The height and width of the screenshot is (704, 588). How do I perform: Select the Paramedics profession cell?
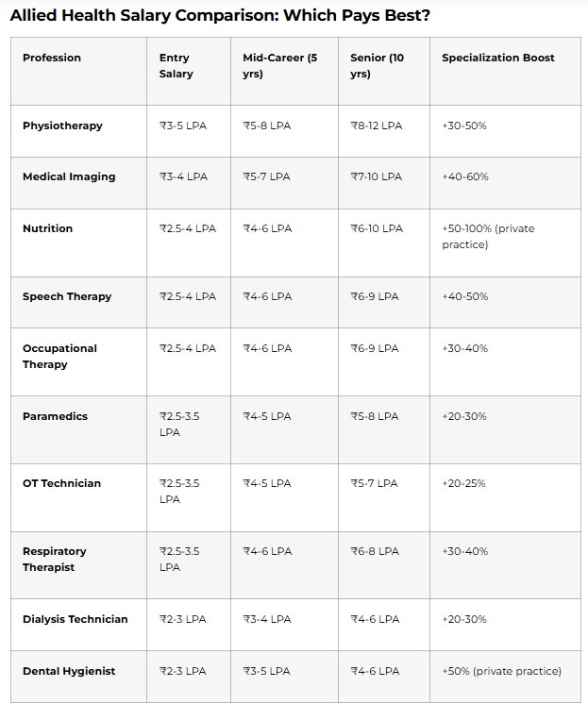click(55, 417)
